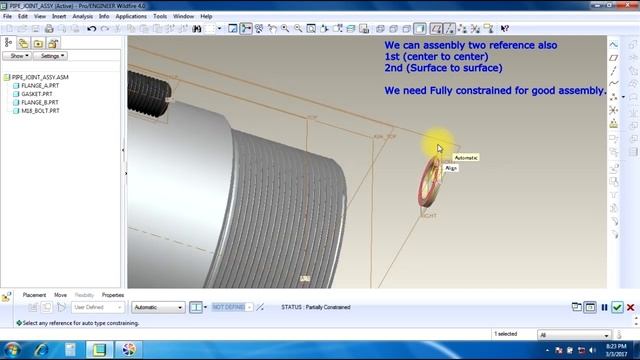Open the Show dropdown in model tree
The height and width of the screenshot is (360, 640).
(17, 56)
